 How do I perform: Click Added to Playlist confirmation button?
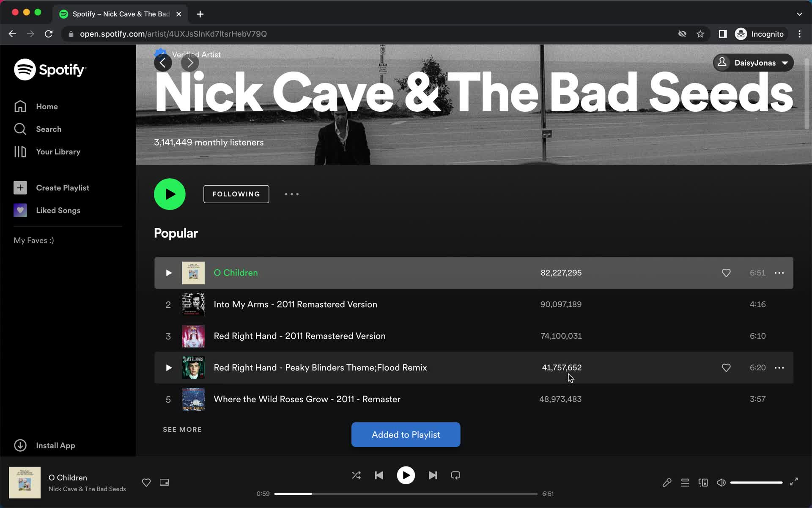pos(406,434)
